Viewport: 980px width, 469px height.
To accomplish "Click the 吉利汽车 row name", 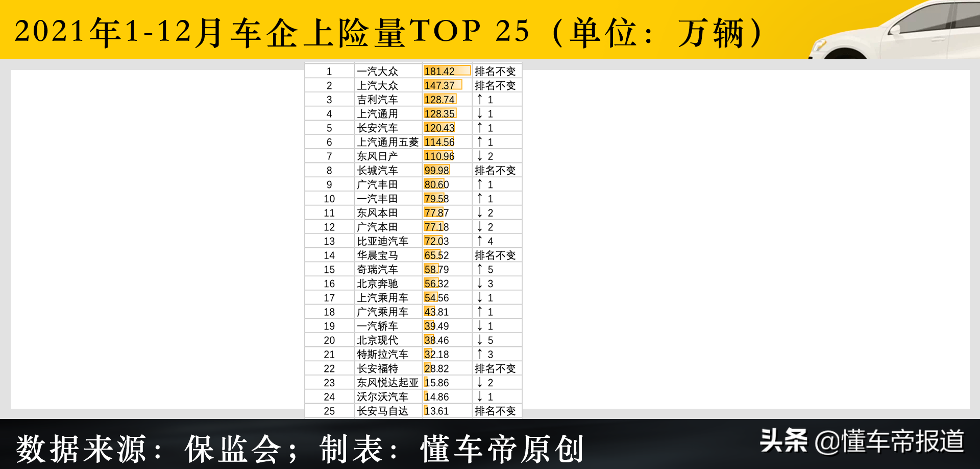I will tap(377, 100).
